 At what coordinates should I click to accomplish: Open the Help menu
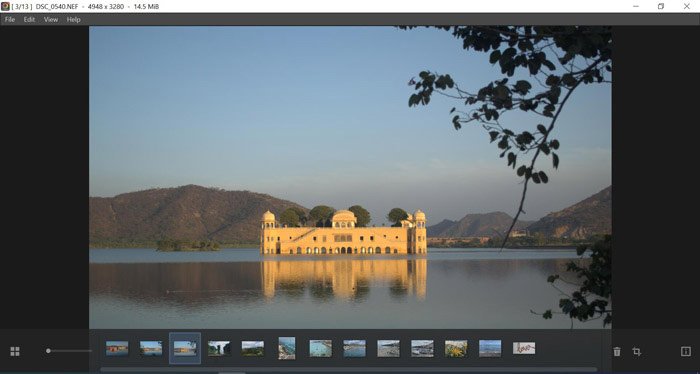tap(74, 20)
